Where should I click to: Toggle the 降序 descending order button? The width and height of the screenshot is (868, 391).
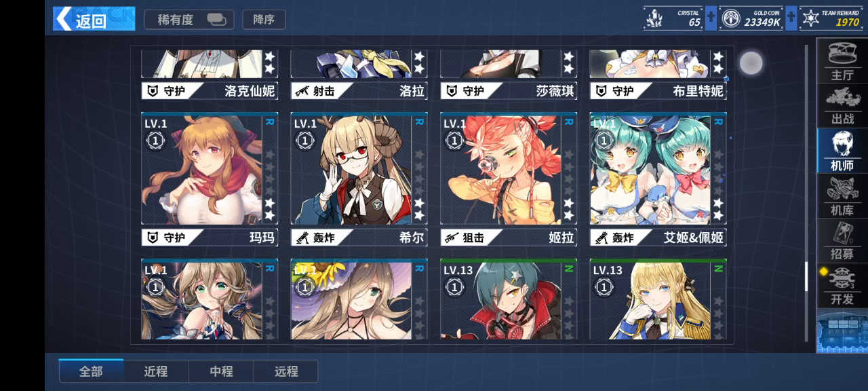(264, 20)
